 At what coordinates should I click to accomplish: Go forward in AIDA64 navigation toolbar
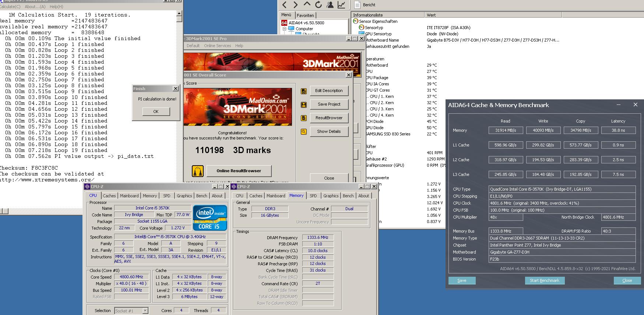(x=295, y=4)
